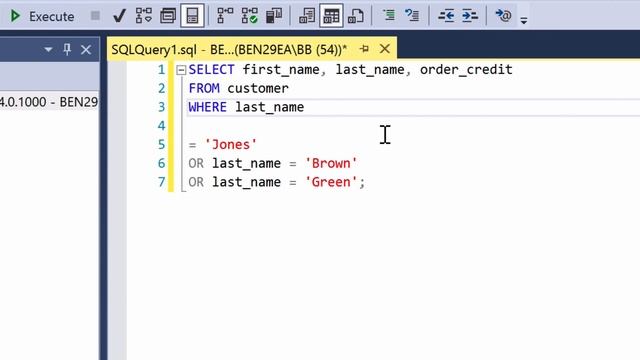Click the SELECT keyword on line 1
This screenshot has height=360, width=640.
tap(211, 69)
